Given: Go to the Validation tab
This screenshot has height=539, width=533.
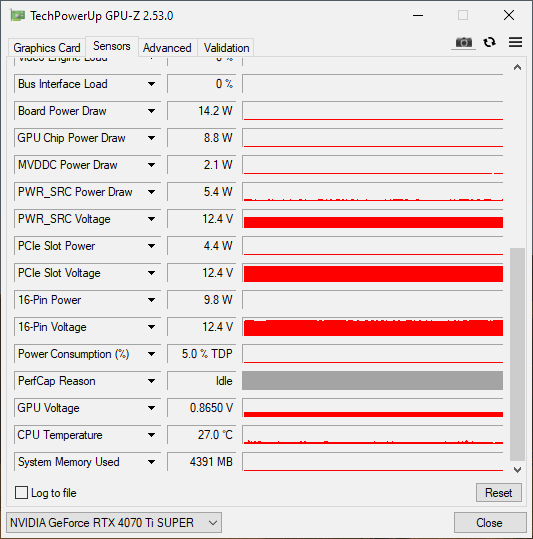Looking at the screenshot, I should [x=226, y=48].
